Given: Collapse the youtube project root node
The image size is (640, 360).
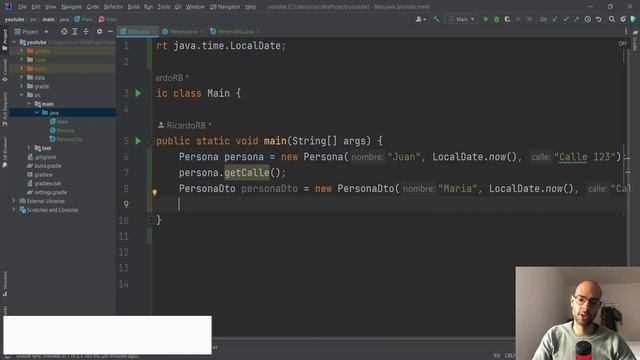Looking at the screenshot, I should click(x=14, y=42).
